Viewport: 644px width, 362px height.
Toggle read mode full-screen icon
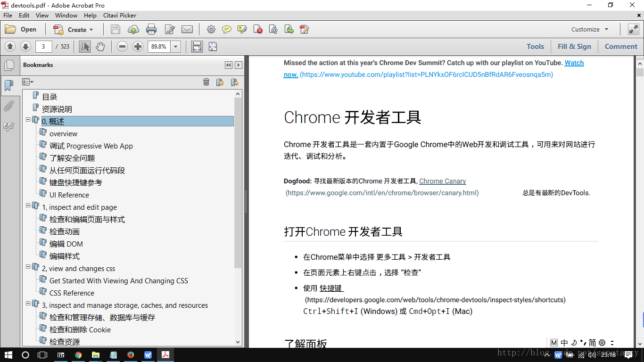633,29
